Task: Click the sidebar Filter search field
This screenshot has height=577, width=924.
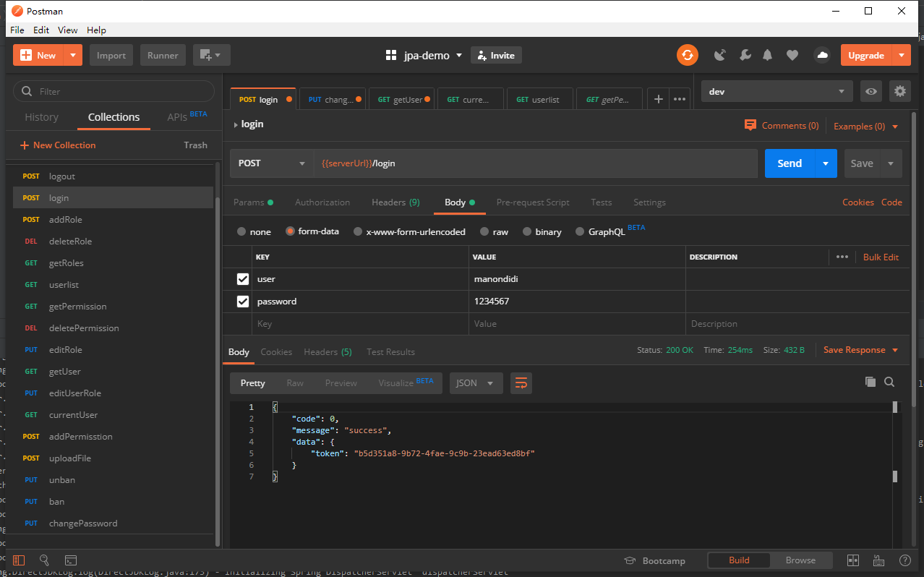Action: 114,91
